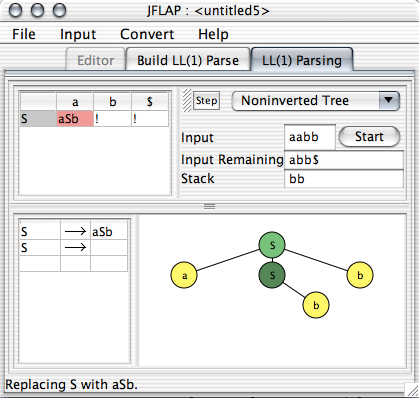Screen dimensions: 419x398
Task: Click the Input label
Action: pos(197,138)
